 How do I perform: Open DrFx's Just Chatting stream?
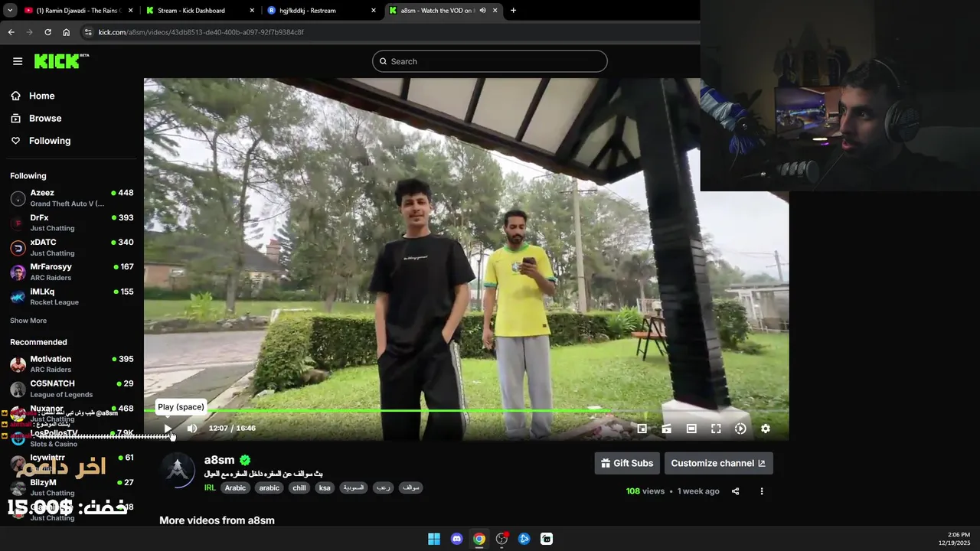(72, 223)
